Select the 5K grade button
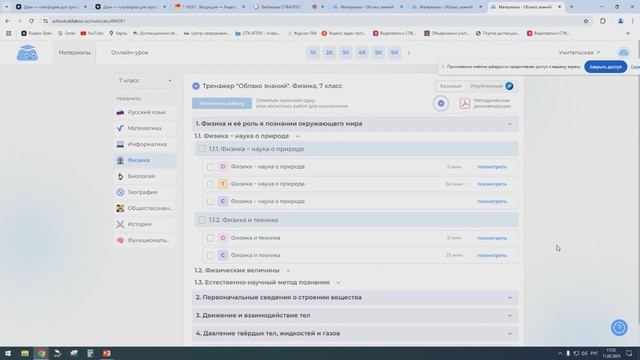Screen dimensions: 640x360 tap(378, 53)
